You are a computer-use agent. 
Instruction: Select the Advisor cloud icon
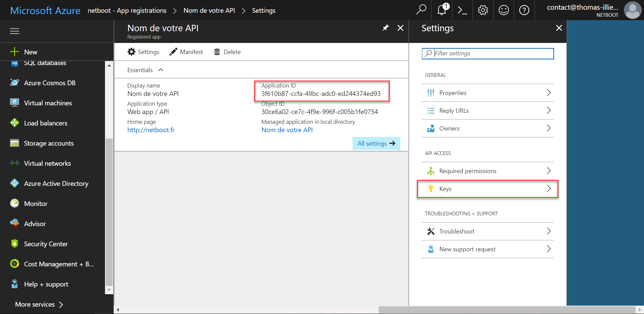click(x=14, y=223)
